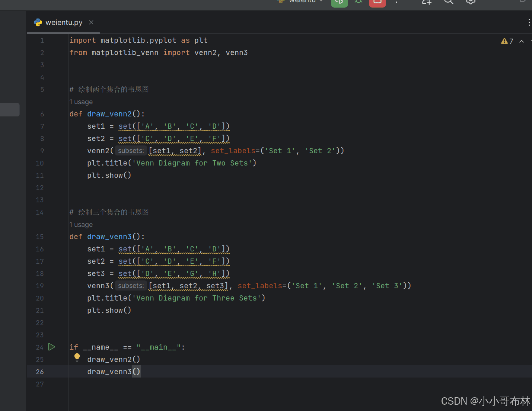Open the editor tab options three-dot menu
This screenshot has height=411, width=532.
[x=529, y=22]
